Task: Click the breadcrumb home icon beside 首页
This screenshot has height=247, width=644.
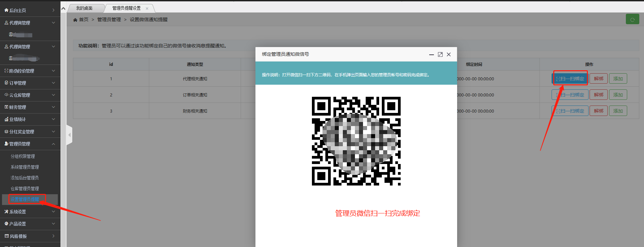Action: tap(75, 20)
